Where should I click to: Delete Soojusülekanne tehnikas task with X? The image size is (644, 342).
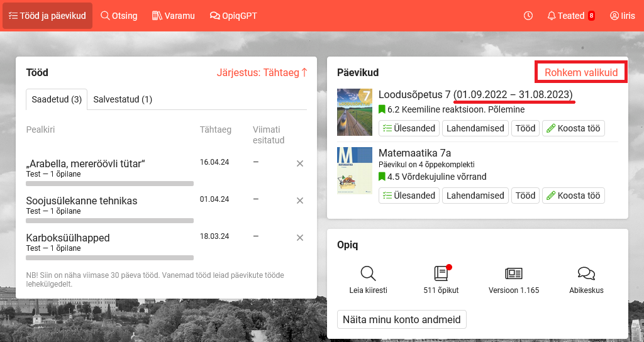tap(300, 201)
